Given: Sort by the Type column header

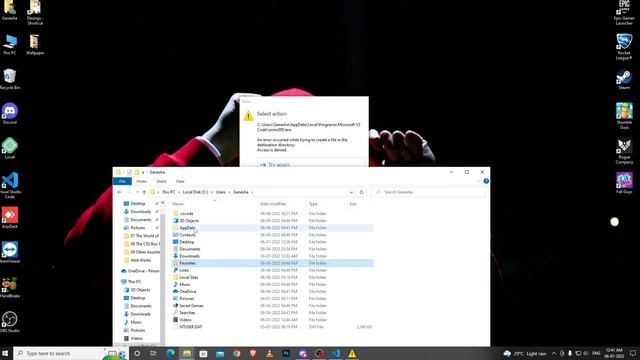Looking at the screenshot, I should (313, 204).
